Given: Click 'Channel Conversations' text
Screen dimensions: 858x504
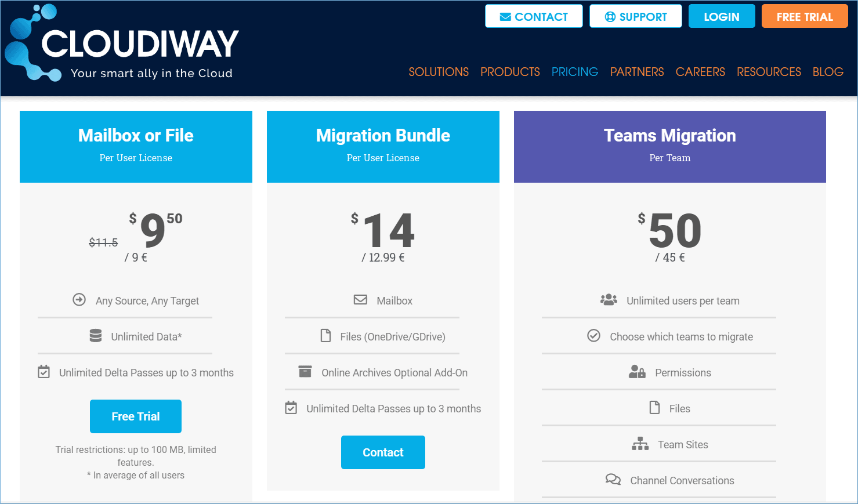Looking at the screenshot, I should click(x=682, y=480).
